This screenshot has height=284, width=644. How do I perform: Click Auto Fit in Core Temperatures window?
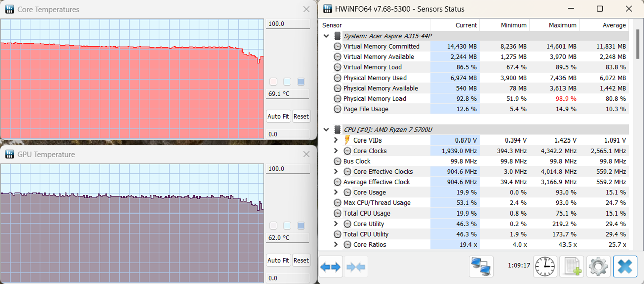coord(278,116)
